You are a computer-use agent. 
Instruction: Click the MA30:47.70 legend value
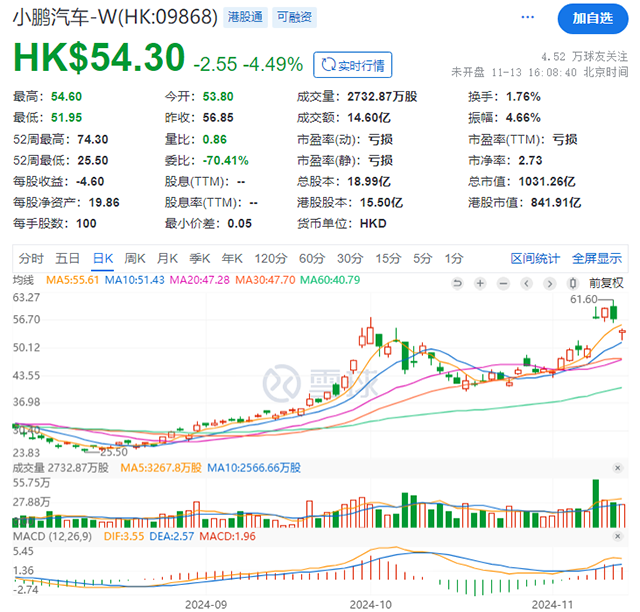(x=265, y=280)
